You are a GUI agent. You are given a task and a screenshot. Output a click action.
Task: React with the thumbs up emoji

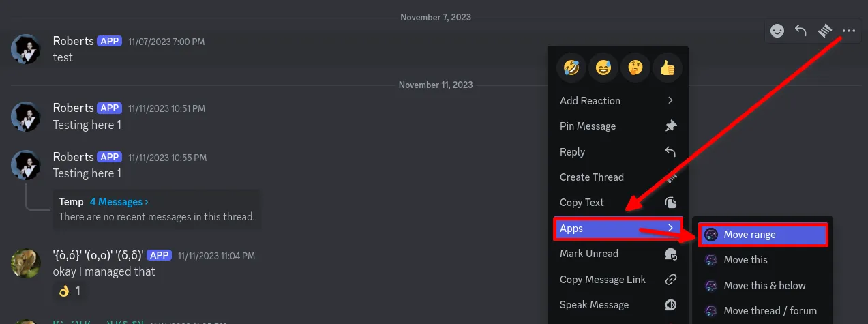tap(668, 68)
